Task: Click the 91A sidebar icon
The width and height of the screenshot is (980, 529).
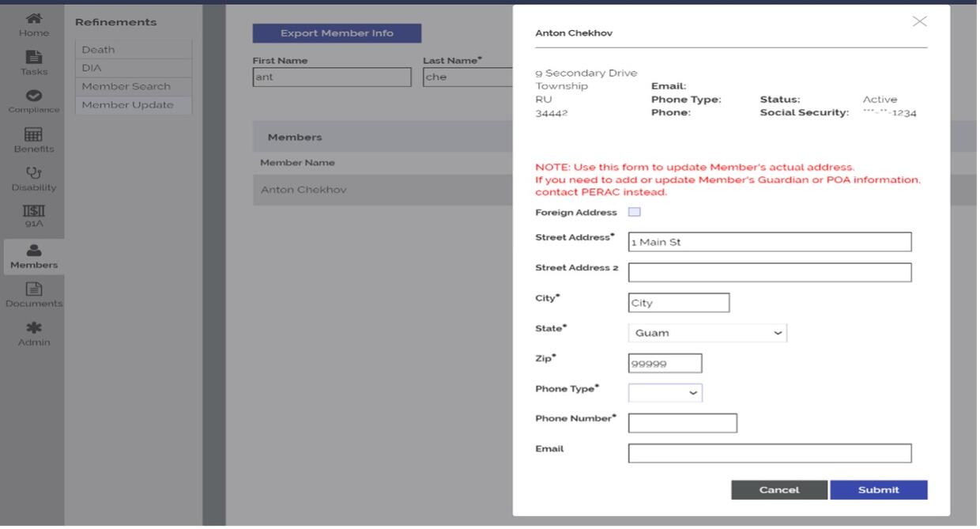Action: [33, 213]
